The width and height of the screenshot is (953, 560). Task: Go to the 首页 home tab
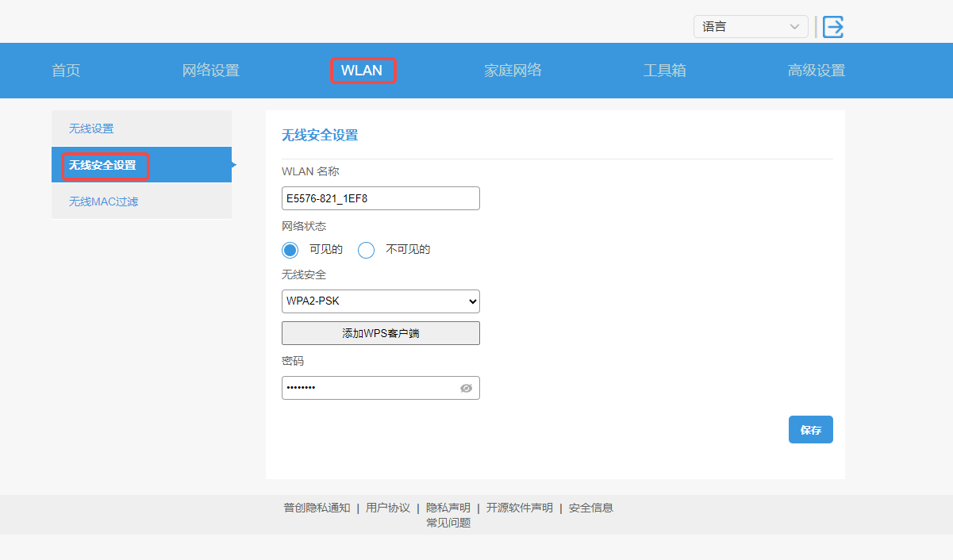coord(66,71)
